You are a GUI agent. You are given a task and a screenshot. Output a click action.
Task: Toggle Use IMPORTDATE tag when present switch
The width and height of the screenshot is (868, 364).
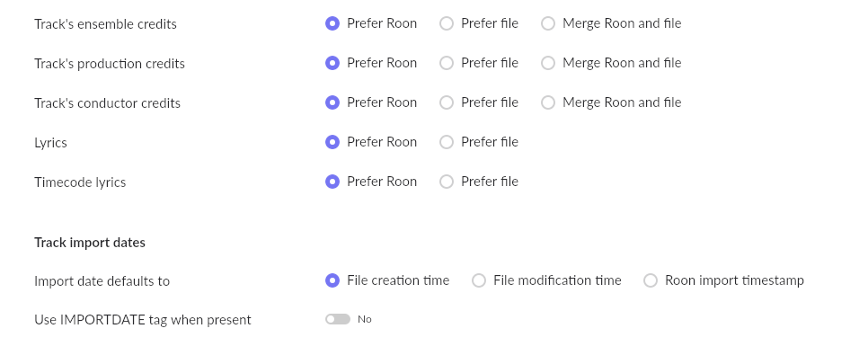pyautogui.click(x=338, y=319)
